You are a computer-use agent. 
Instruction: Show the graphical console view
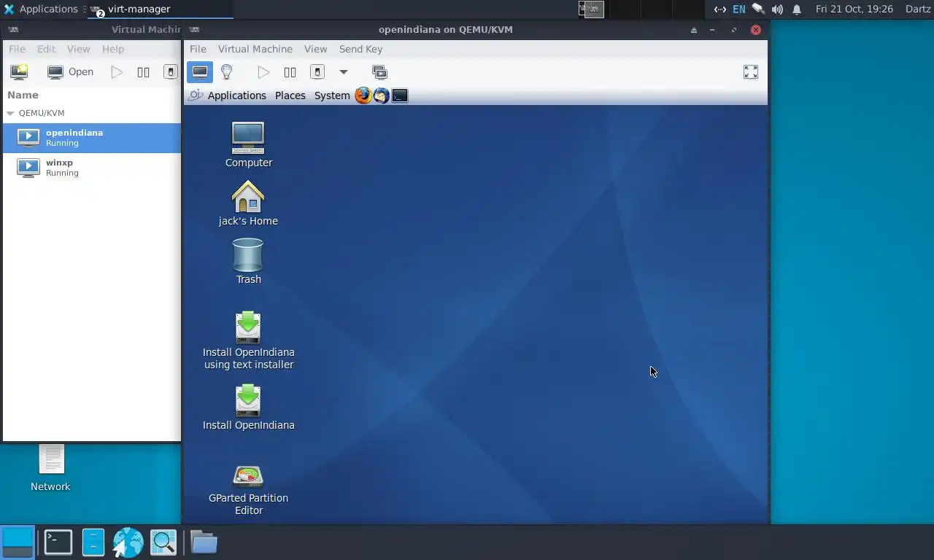tap(200, 71)
